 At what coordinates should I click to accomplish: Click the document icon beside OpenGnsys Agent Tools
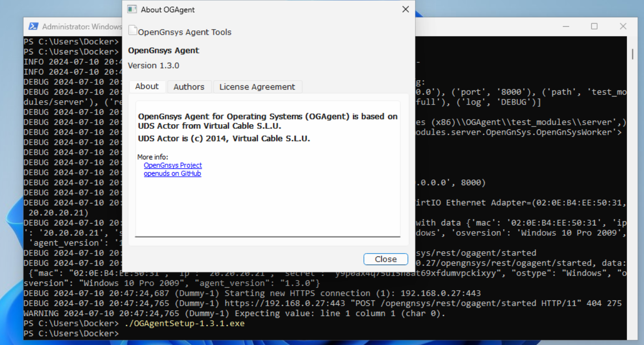tap(133, 31)
